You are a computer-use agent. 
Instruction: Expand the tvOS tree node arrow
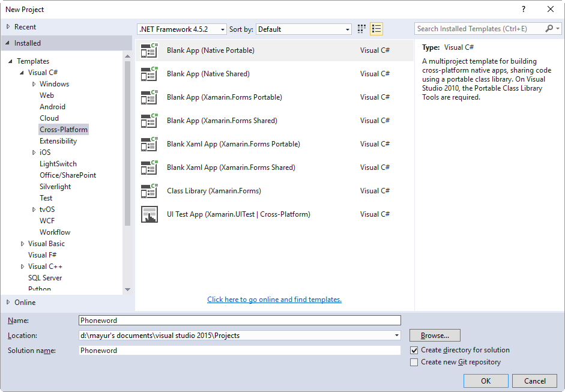34,210
